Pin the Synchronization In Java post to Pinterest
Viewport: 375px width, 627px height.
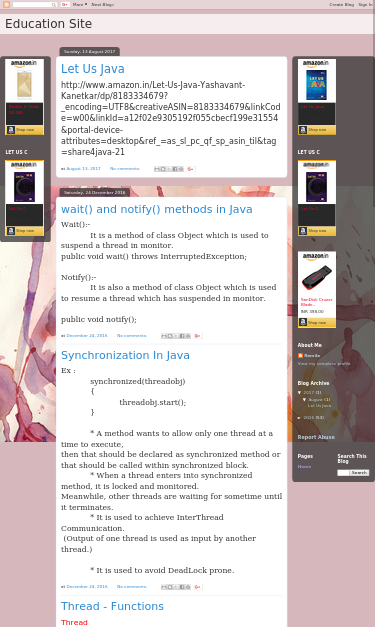pyautogui.click(x=188, y=587)
